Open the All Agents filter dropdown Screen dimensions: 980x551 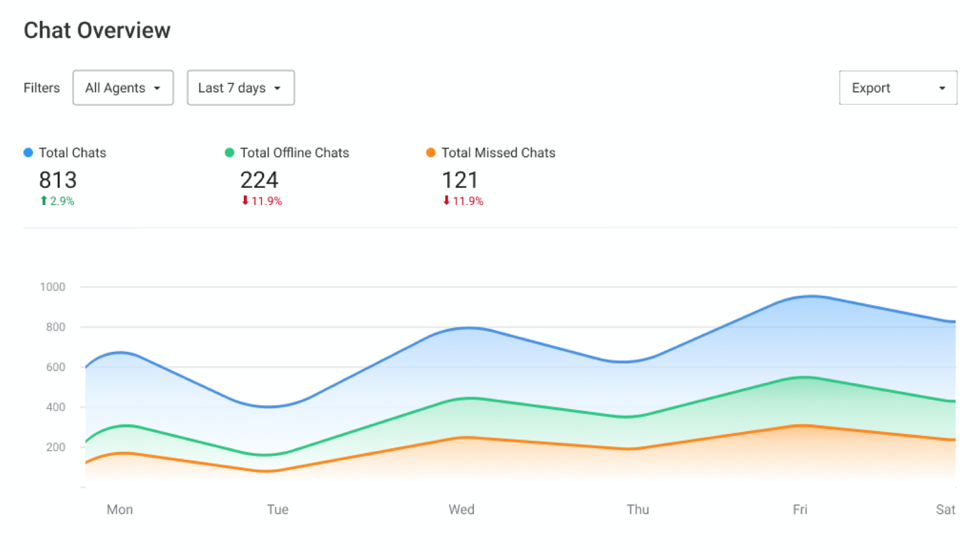[123, 88]
